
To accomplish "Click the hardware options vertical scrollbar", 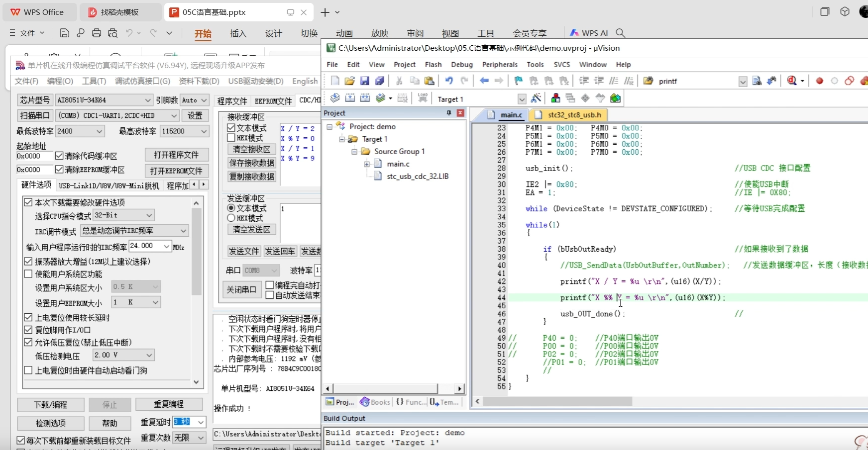I will coord(196,253).
